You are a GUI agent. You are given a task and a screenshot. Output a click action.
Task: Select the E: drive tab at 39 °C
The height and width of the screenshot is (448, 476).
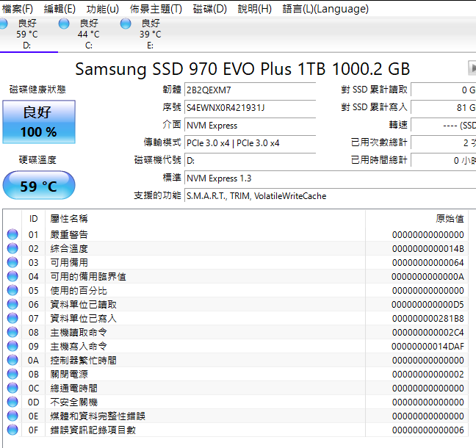tap(151, 34)
